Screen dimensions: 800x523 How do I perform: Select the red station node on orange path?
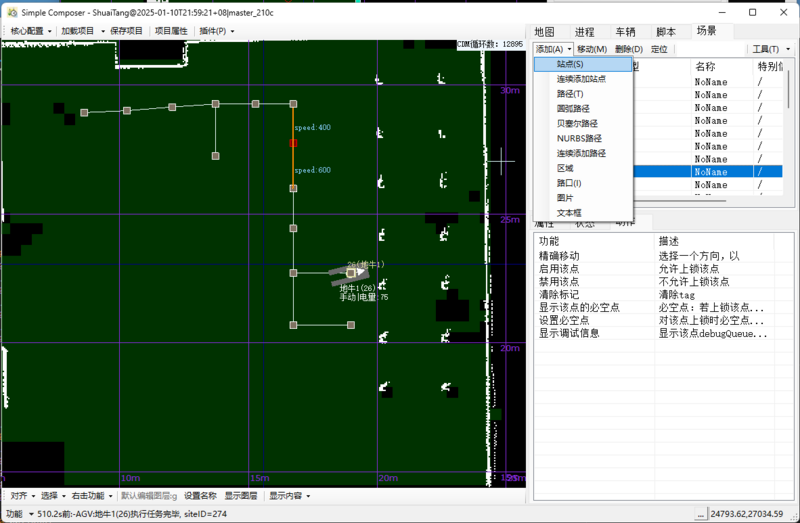[x=293, y=143]
